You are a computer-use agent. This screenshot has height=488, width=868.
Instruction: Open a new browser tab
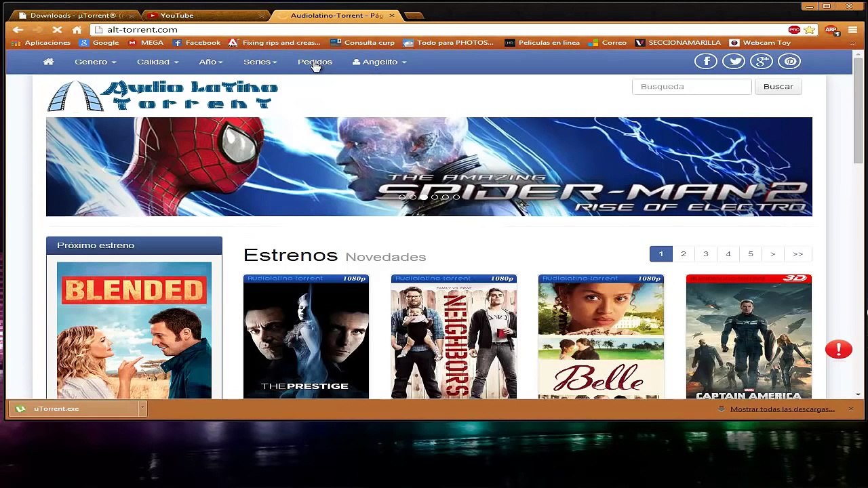413,15
